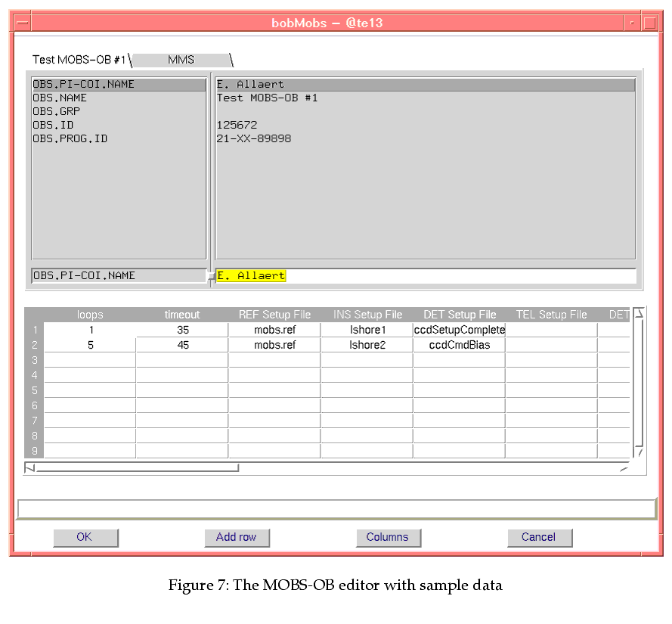Click the horizontal scrollbar thumb under the table
Image resolution: width=672 pixels, height=624 pixels.
[x=137, y=468]
